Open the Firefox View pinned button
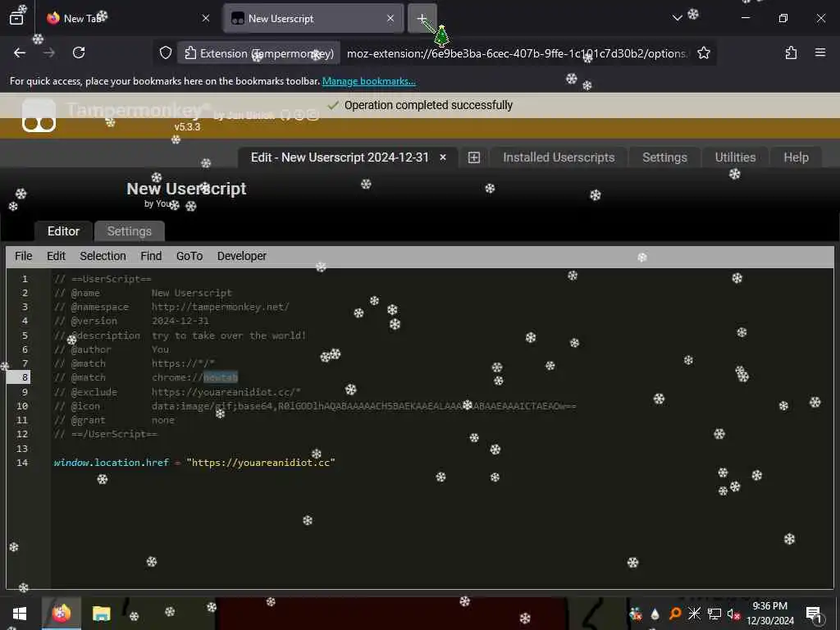The height and width of the screenshot is (630, 840). pyautogui.click(x=16, y=18)
